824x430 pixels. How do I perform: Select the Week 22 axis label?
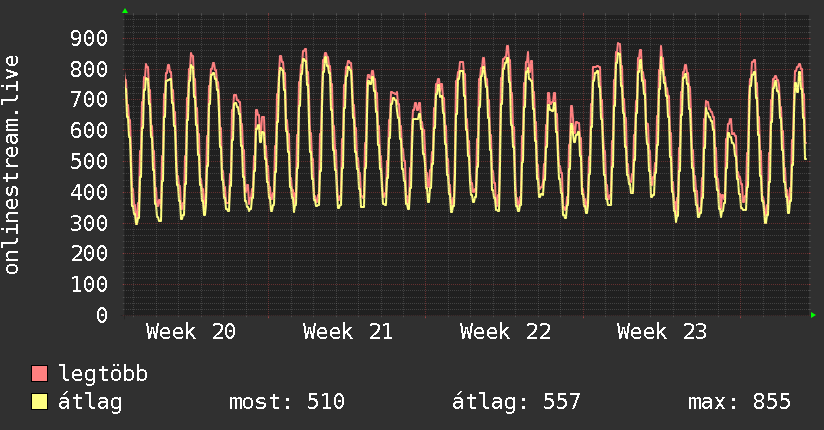(x=506, y=332)
